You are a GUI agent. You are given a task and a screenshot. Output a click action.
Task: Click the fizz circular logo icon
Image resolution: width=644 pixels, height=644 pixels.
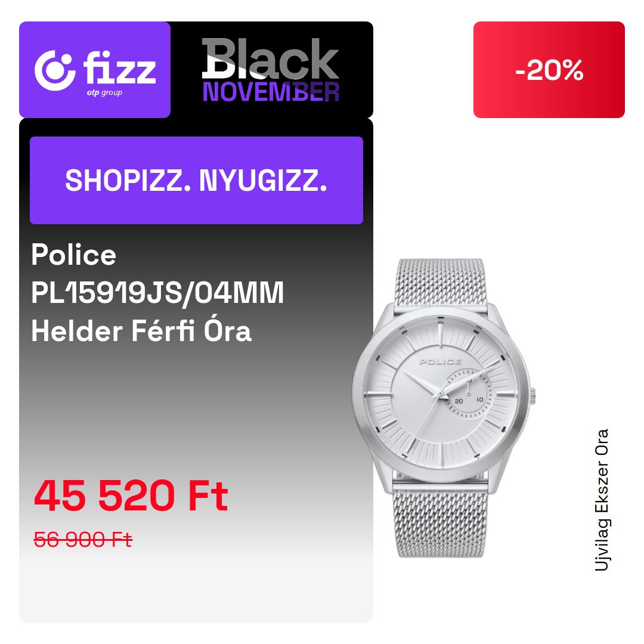pyautogui.click(x=55, y=70)
